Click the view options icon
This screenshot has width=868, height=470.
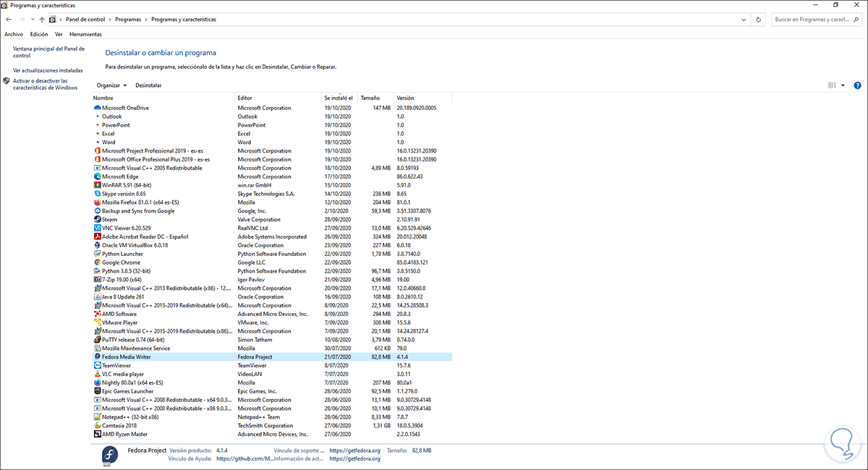pyautogui.click(x=832, y=85)
